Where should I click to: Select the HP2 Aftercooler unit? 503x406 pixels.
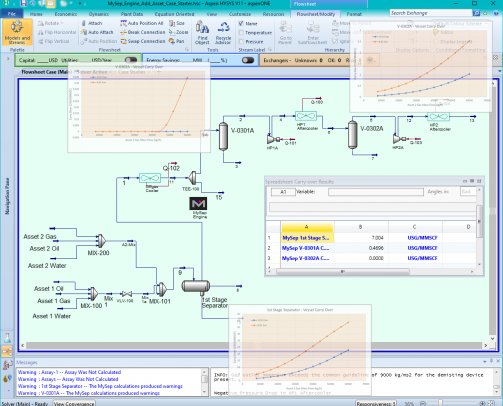(x=438, y=117)
